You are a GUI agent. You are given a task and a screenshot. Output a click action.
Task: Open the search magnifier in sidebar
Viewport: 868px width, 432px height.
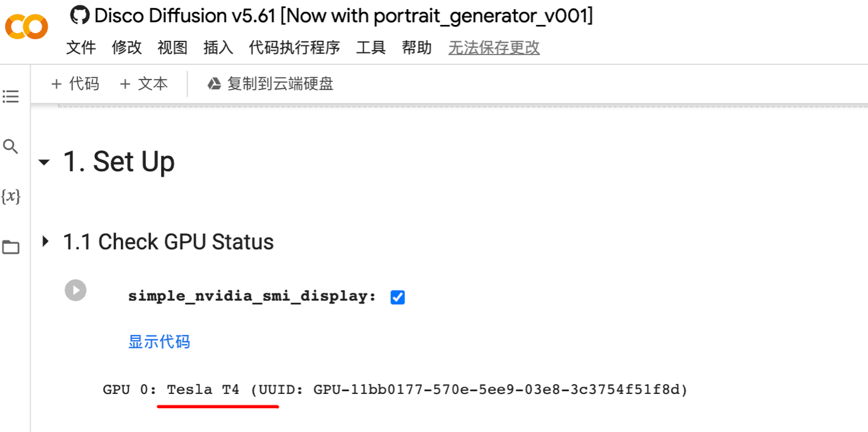pyautogui.click(x=10, y=147)
